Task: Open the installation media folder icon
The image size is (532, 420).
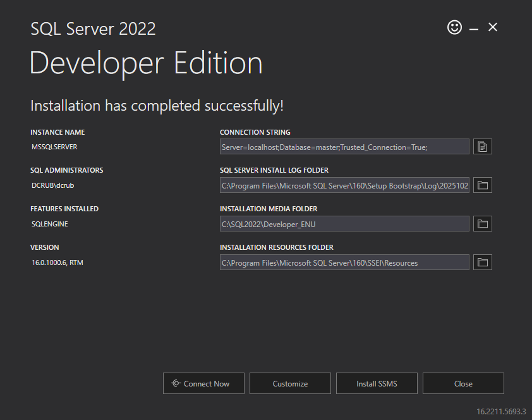Action: (x=483, y=224)
